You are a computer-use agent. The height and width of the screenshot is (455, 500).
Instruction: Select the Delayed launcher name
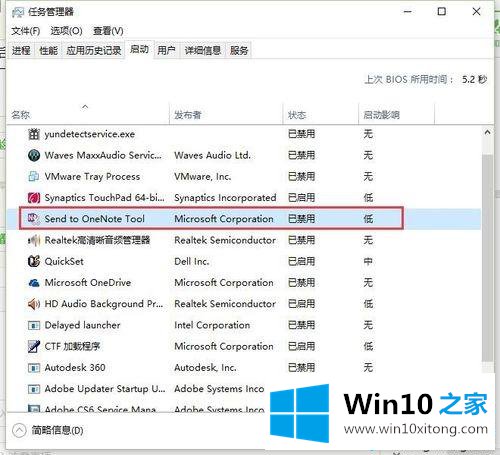82,325
